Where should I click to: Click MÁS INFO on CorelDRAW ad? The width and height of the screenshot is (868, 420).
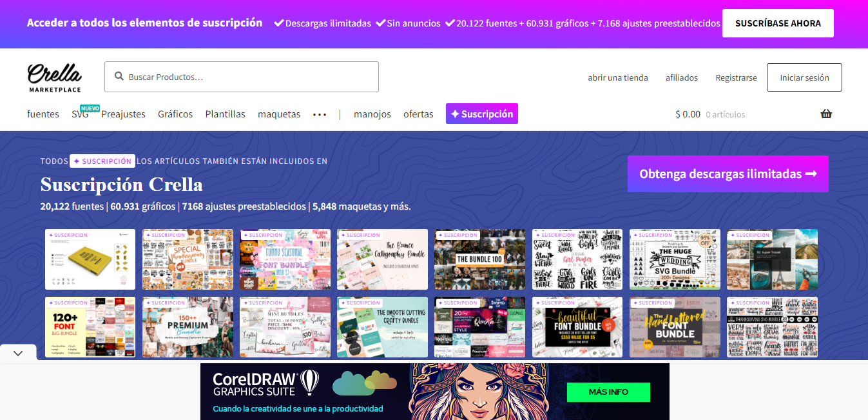608,392
